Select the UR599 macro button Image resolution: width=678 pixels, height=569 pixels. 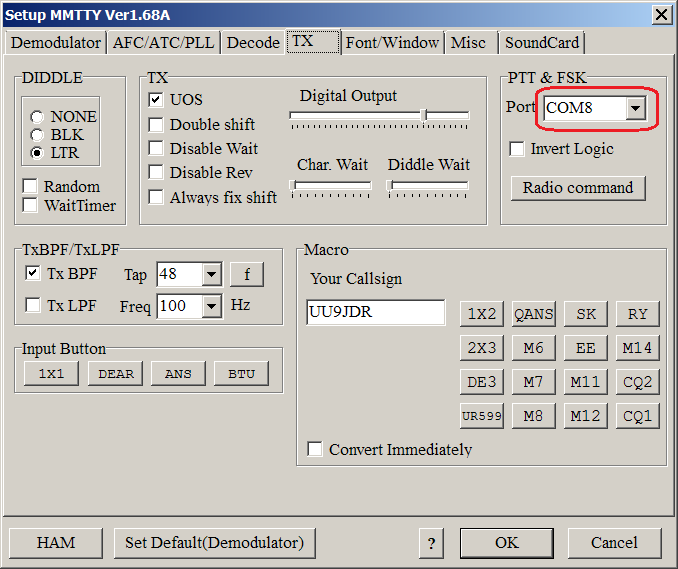(482, 416)
